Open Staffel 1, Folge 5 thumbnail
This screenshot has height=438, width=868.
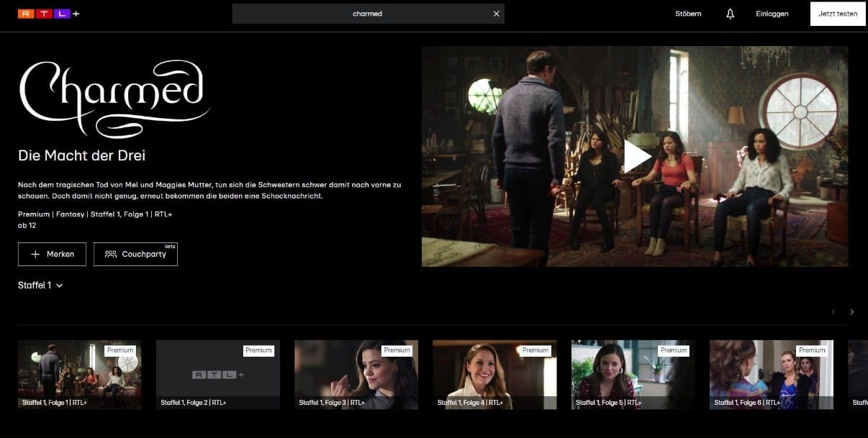point(633,375)
